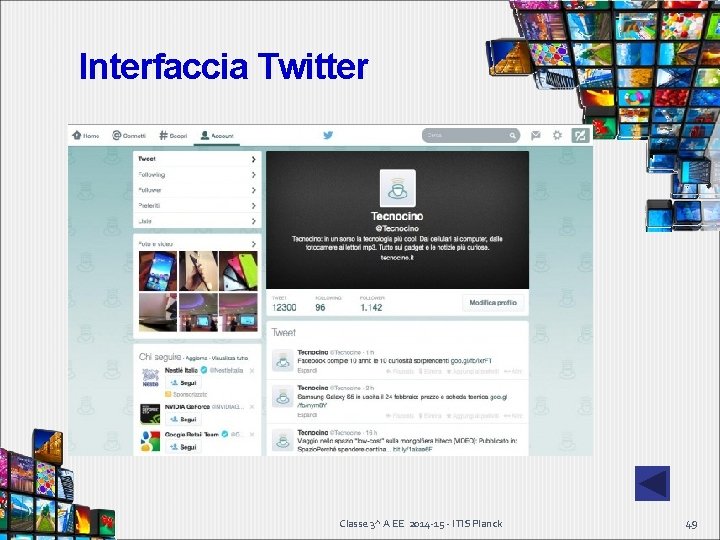Click the avatar of the mongolfiera tweet
This screenshot has height=540, width=720.
click(x=283, y=440)
